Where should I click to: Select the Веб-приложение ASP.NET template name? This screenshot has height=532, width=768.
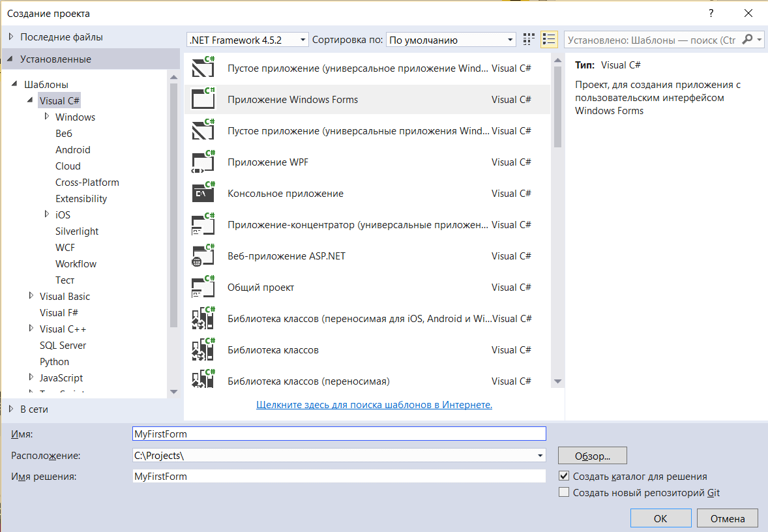286,256
